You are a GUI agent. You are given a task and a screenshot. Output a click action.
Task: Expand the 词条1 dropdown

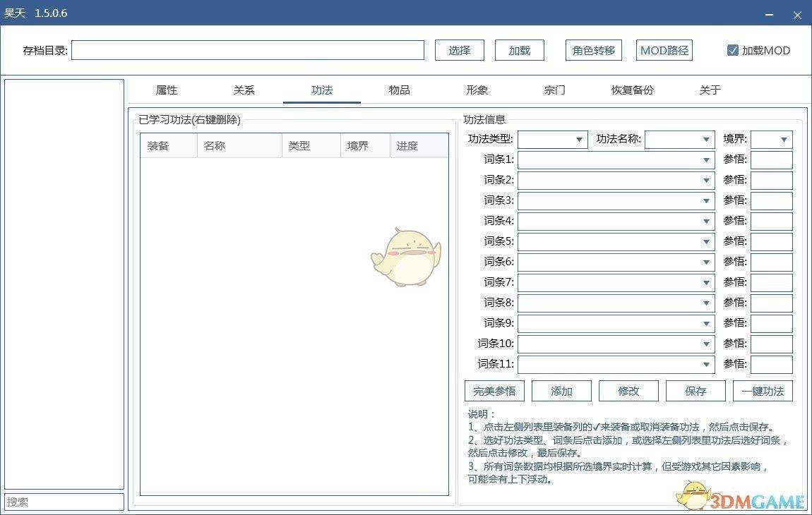(x=616, y=160)
